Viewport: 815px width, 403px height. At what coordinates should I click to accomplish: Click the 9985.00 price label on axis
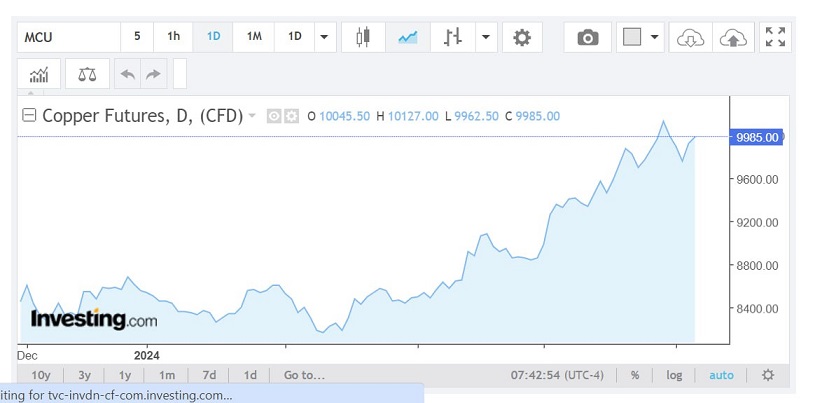pyautogui.click(x=756, y=137)
